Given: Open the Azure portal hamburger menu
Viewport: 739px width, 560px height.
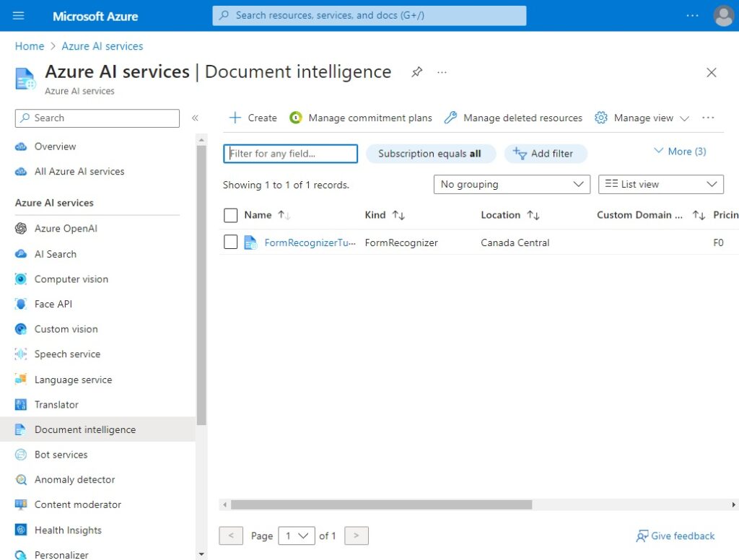Looking at the screenshot, I should pos(18,15).
